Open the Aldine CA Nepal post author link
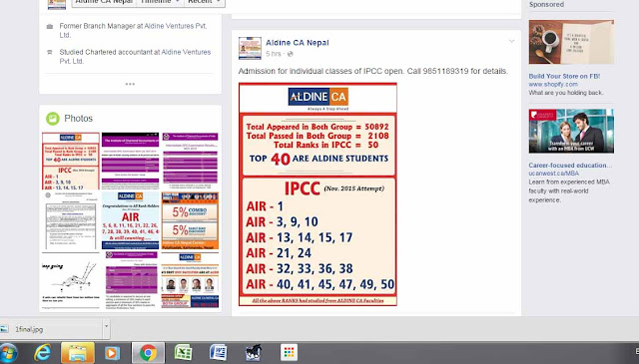 pyautogui.click(x=298, y=42)
